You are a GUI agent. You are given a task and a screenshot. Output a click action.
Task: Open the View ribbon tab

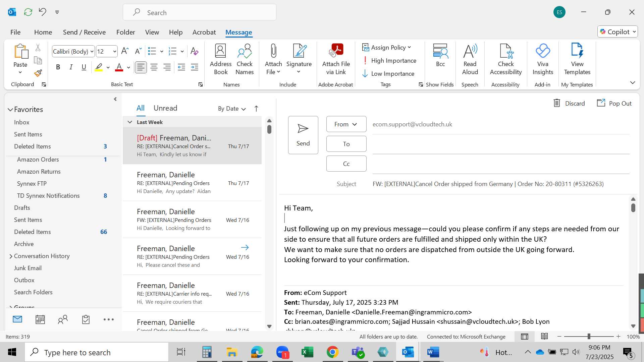pos(152,32)
